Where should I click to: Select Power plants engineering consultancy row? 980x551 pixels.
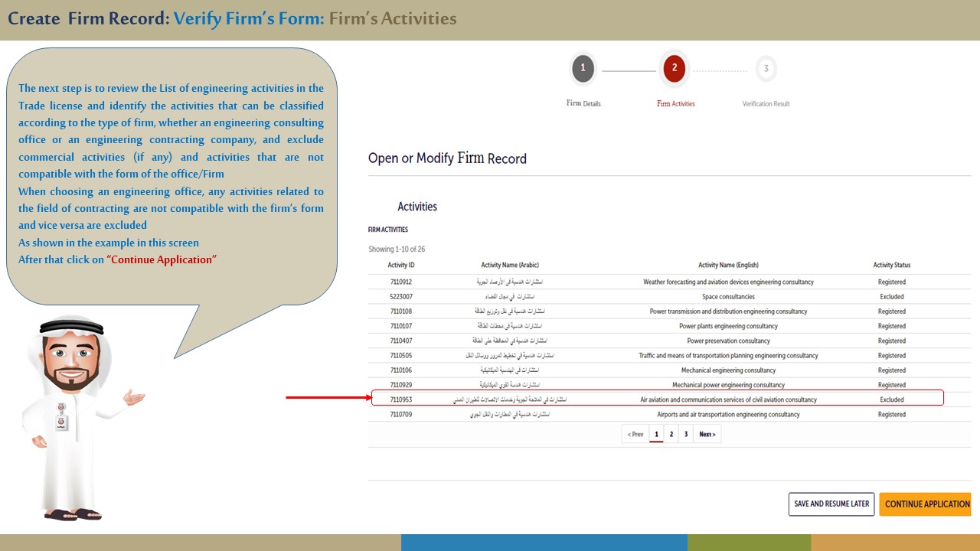(x=728, y=326)
